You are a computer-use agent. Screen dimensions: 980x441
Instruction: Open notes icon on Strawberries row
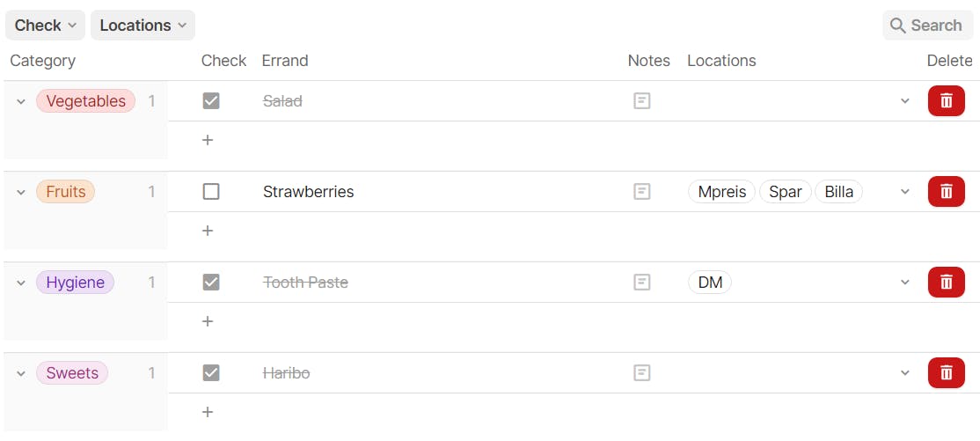click(642, 191)
